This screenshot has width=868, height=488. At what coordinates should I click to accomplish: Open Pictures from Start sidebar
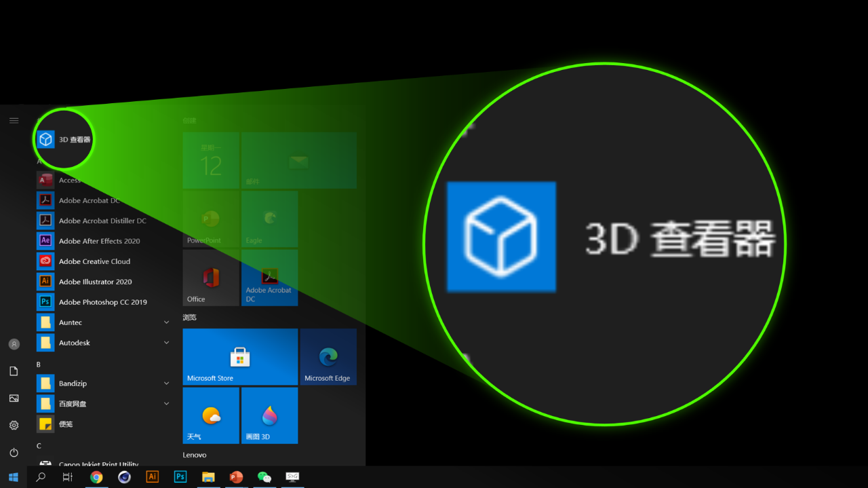tap(14, 398)
